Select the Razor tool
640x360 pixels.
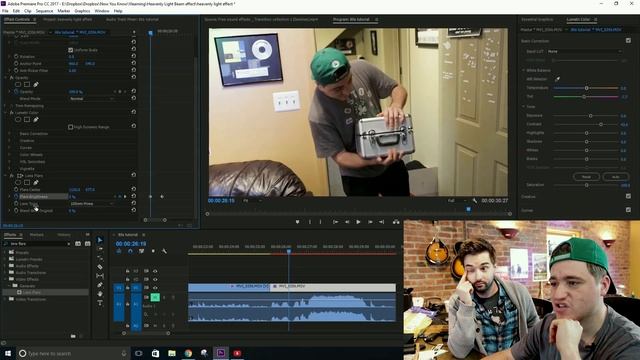pyautogui.click(x=100, y=267)
